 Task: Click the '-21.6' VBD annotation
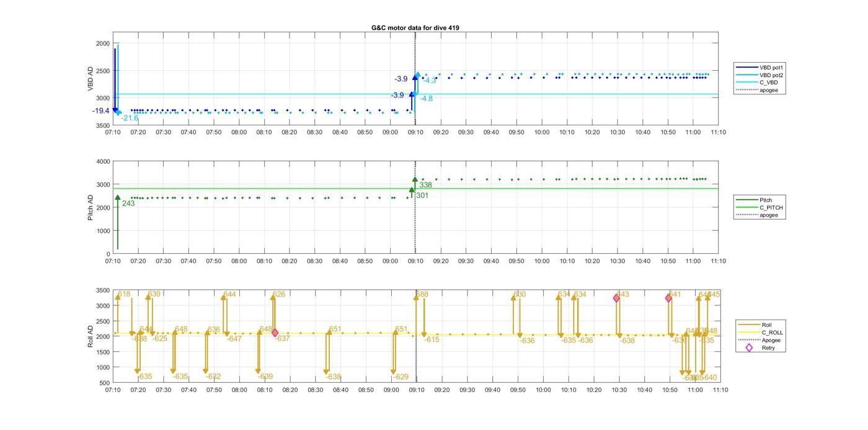pyautogui.click(x=130, y=118)
